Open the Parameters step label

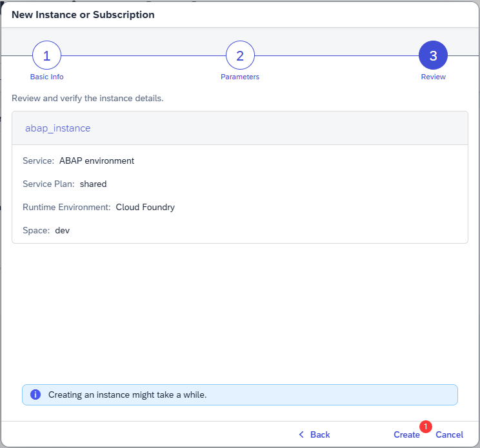240,77
